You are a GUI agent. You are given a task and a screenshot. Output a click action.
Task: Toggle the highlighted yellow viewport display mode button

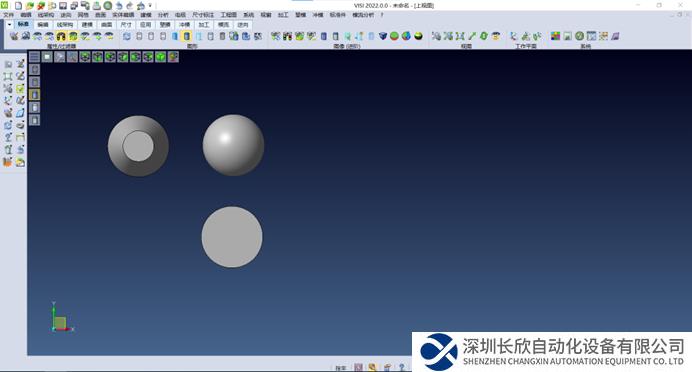[34, 94]
